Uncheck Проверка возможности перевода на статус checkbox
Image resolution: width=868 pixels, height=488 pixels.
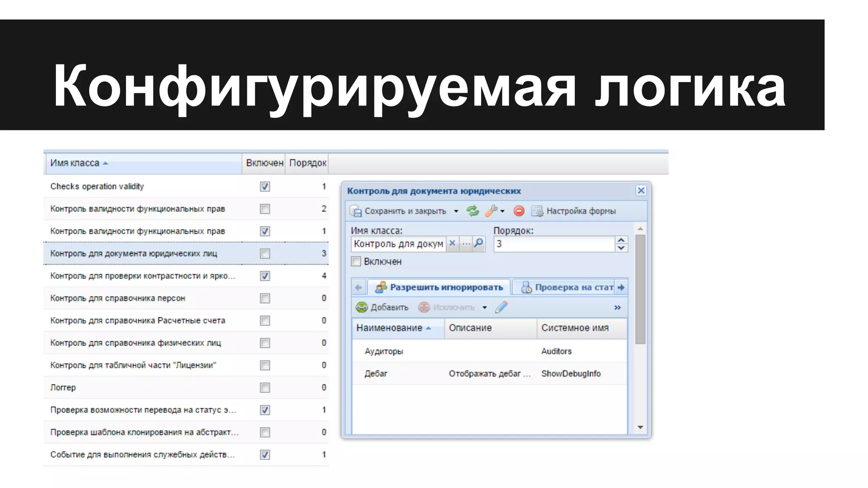265,410
